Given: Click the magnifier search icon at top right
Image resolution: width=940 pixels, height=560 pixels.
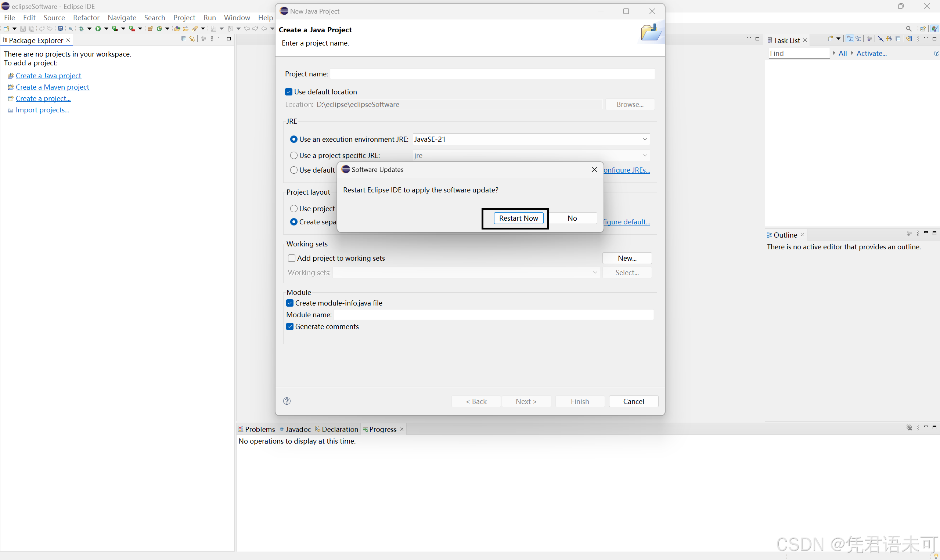Looking at the screenshot, I should pos(909,29).
